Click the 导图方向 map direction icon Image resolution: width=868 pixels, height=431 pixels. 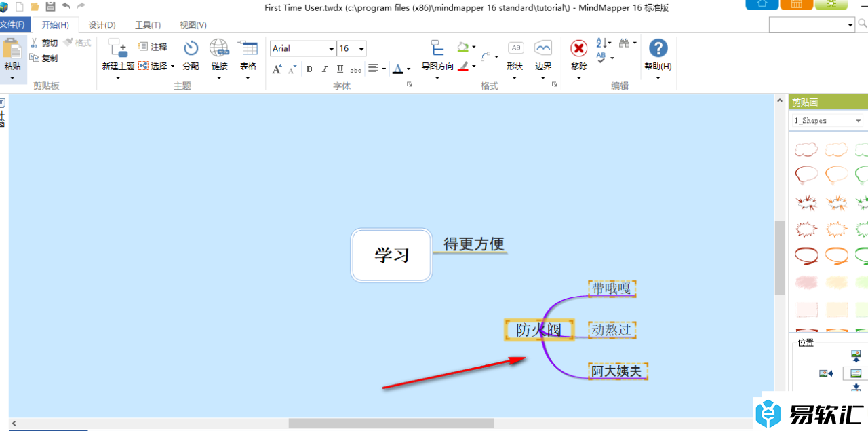point(437,48)
